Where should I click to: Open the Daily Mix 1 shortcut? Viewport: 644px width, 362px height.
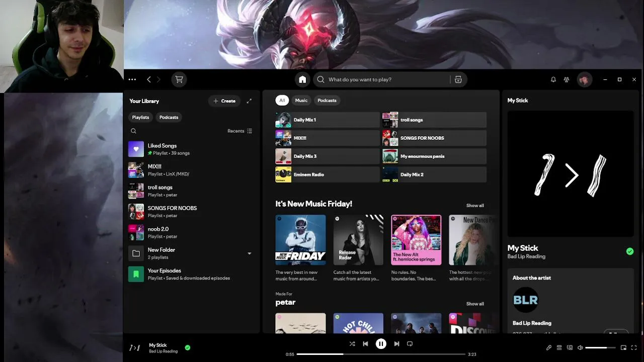pyautogui.click(x=327, y=120)
